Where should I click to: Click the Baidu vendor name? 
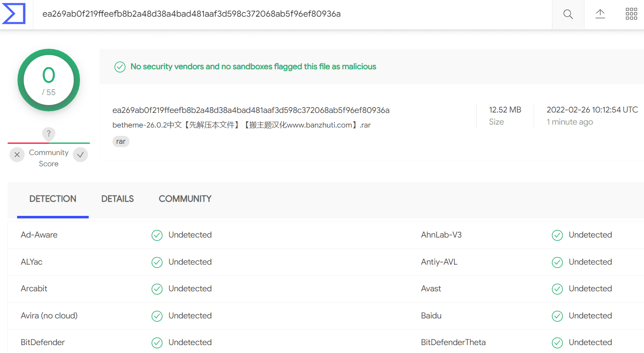point(431,315)
